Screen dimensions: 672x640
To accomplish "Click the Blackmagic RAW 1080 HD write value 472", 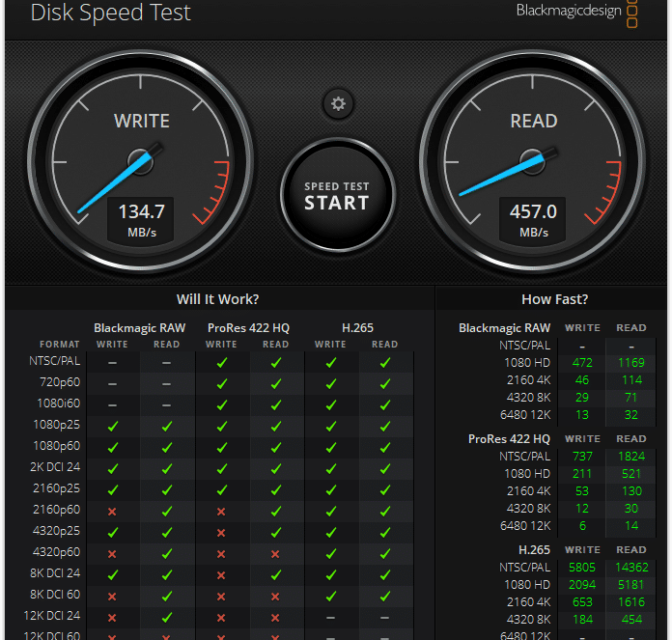I will (582, 362).
